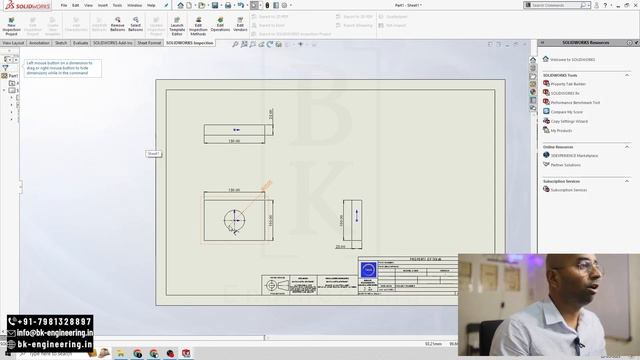Click the Undo icon

(x=240, y=5)
